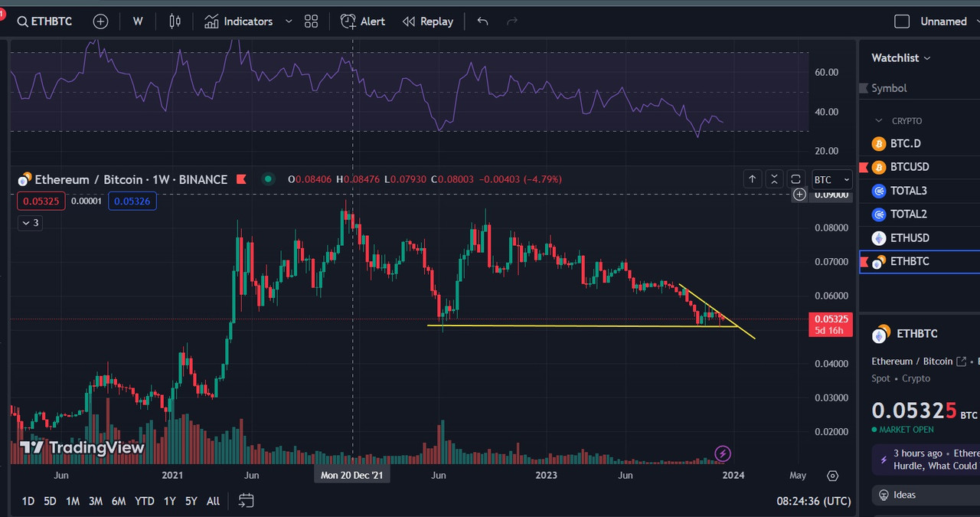980x517 pixels.
Task: Select BTCUSD in the watchlist
Action: (920, 167)
